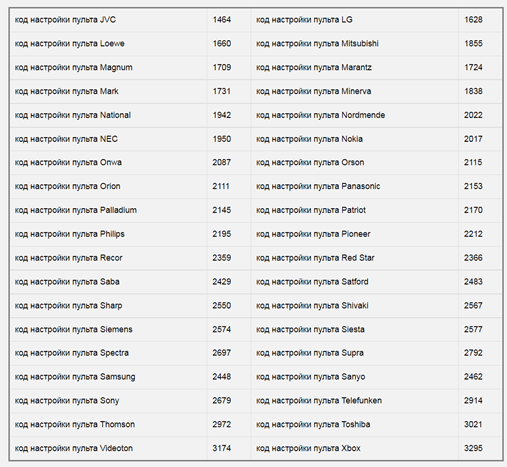The width and height of the screenshot is (507, 467).
Task: Select the Philips remote setup cell
Action: pos(70,234)
